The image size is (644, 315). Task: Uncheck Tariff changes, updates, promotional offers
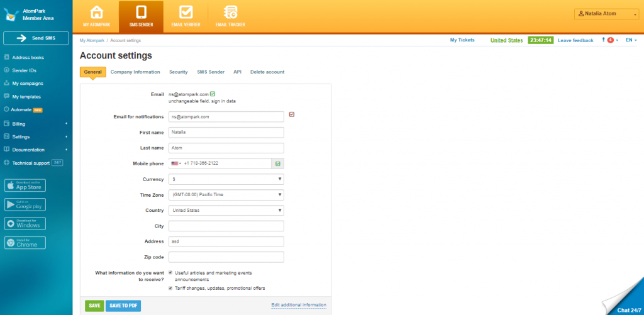tap(170, 288)
